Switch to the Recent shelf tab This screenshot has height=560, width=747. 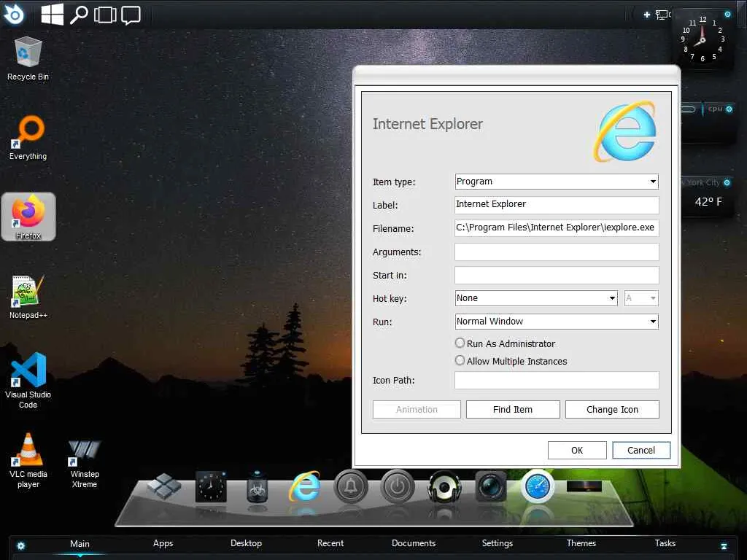[330, 543]
